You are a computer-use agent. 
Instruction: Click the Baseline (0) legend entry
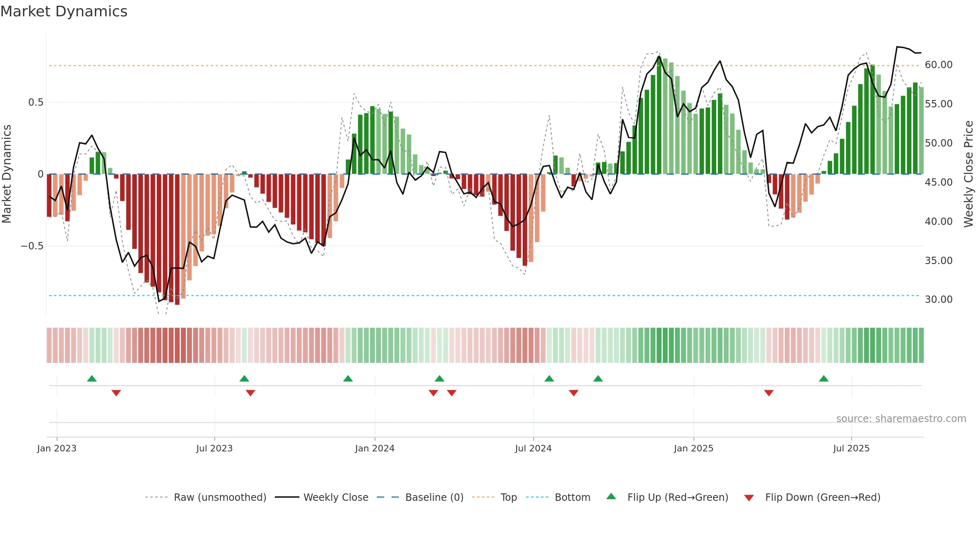click(x=420, y=497)
